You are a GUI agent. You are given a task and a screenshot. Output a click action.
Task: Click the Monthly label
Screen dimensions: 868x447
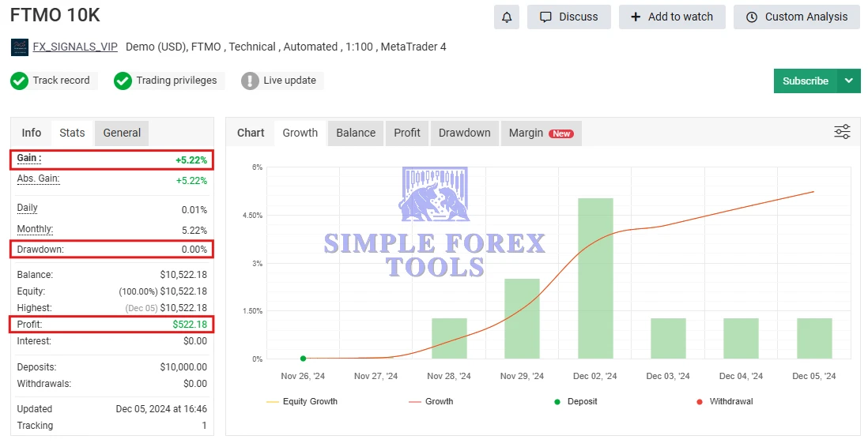(35, 229)
